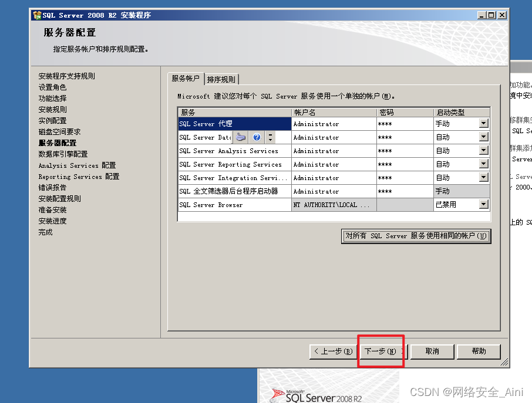Click the blue help question mark icon
This screenshot has width=532, height=403.
pos(257,137)
